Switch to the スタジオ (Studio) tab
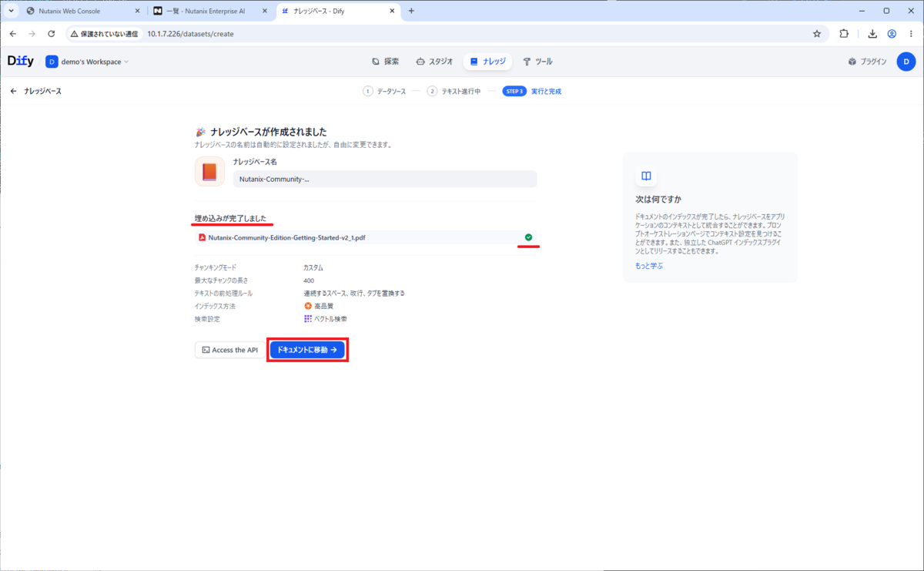The width and height of the screenshot is (924, 571). 434,62
